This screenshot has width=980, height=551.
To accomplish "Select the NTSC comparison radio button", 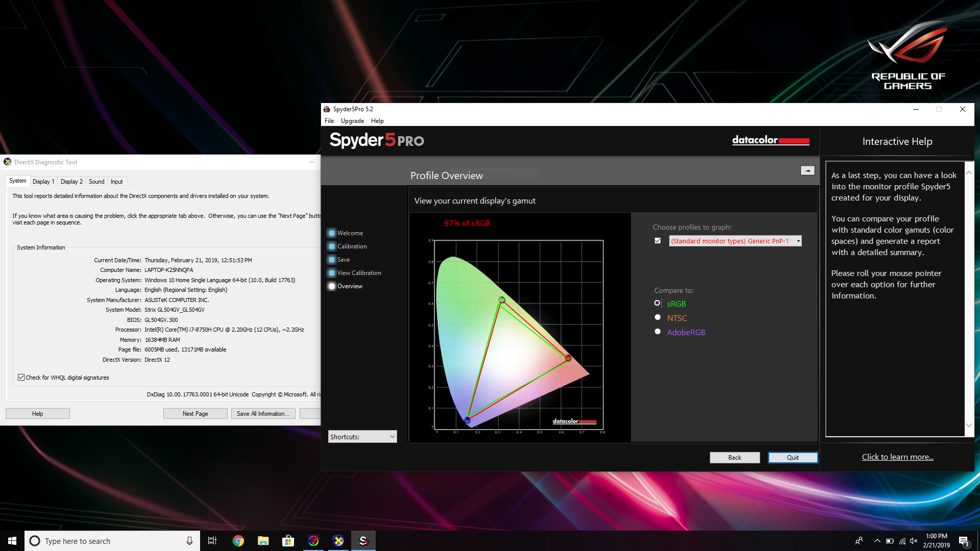I will pos(657,317).
